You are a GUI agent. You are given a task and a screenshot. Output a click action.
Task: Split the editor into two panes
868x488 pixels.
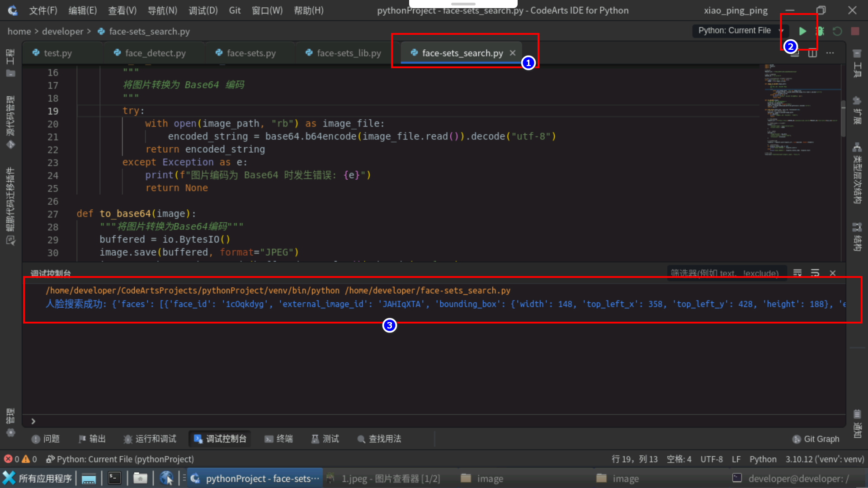(x=812, y=53)
